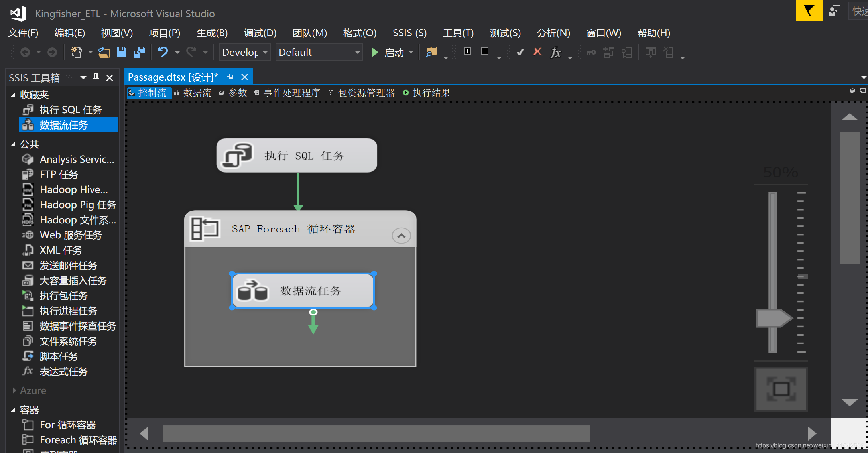Click the green Start debugging arrow

click(x=374, y=52)
